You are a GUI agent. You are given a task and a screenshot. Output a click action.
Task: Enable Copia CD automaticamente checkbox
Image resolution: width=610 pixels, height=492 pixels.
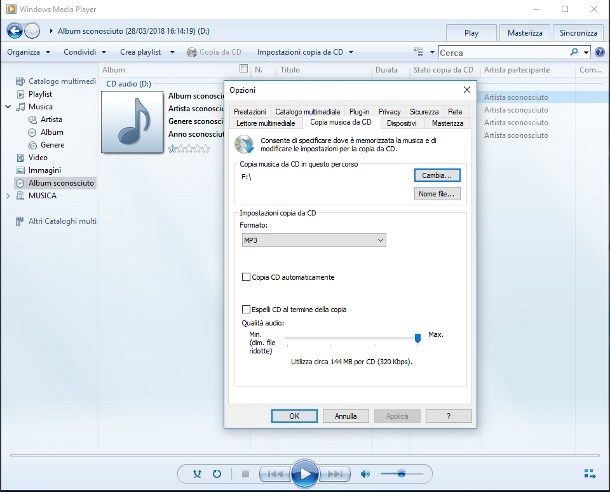[x=246, y=277]
